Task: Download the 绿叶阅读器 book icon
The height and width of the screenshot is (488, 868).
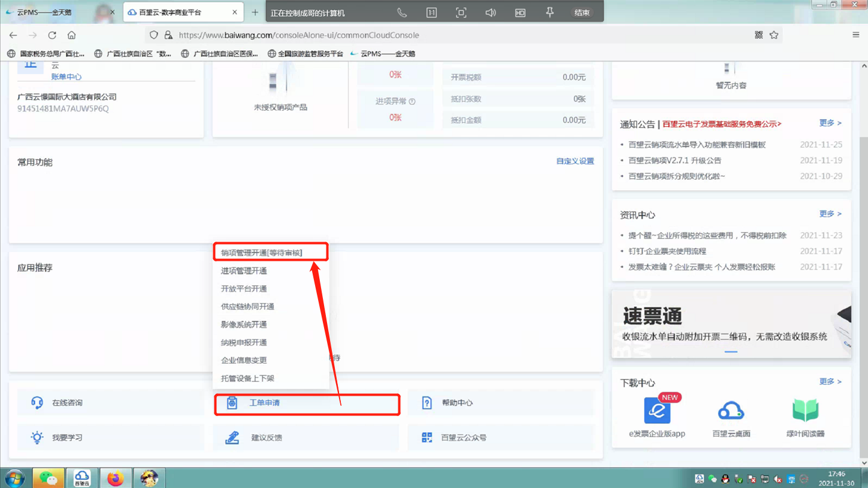Action: (805, 411)
